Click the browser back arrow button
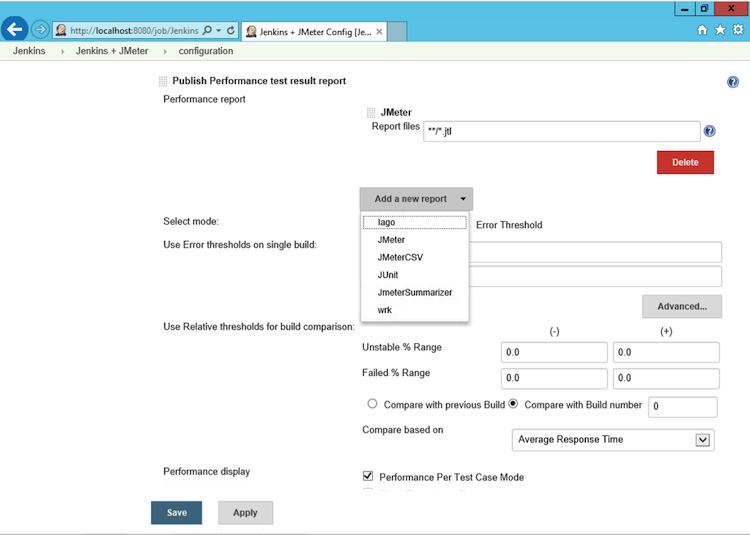Screen dimensions: 750x535 click(x=14, y=30)
